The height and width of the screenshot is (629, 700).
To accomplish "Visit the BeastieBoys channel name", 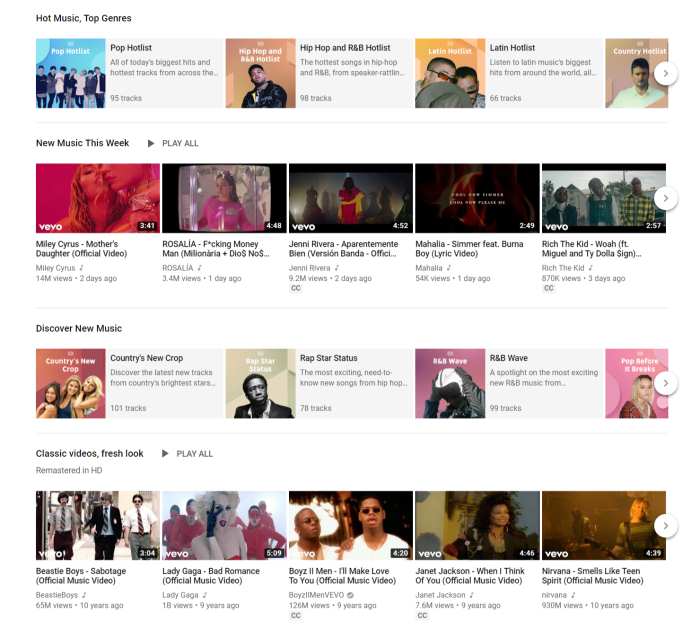I will click(57, 595).
